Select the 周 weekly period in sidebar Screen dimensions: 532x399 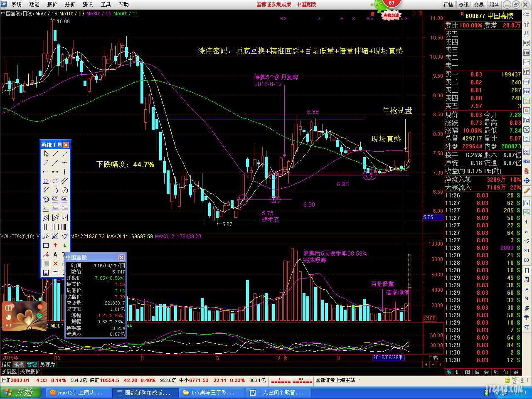[527, 279]
